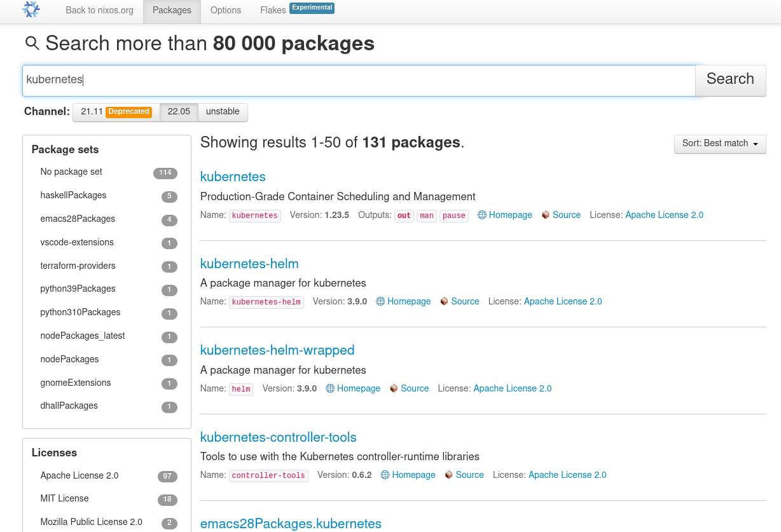781x532 pixels.
Task: Open the Sort: Best match dropdown
Action: click(x=720, y=144)
